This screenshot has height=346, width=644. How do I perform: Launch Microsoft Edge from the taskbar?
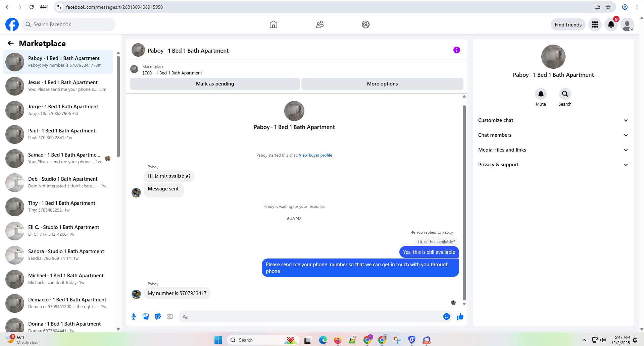pyautogui.click(x=323, y=340)
